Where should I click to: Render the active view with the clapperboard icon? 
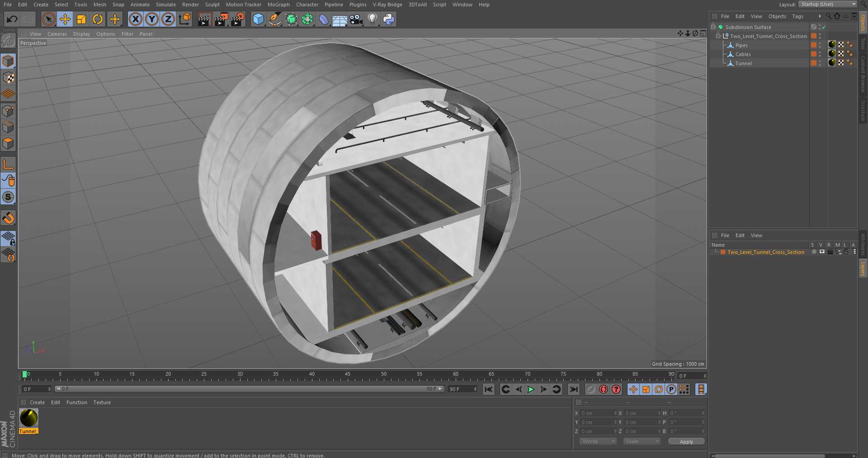click(204, 19)
